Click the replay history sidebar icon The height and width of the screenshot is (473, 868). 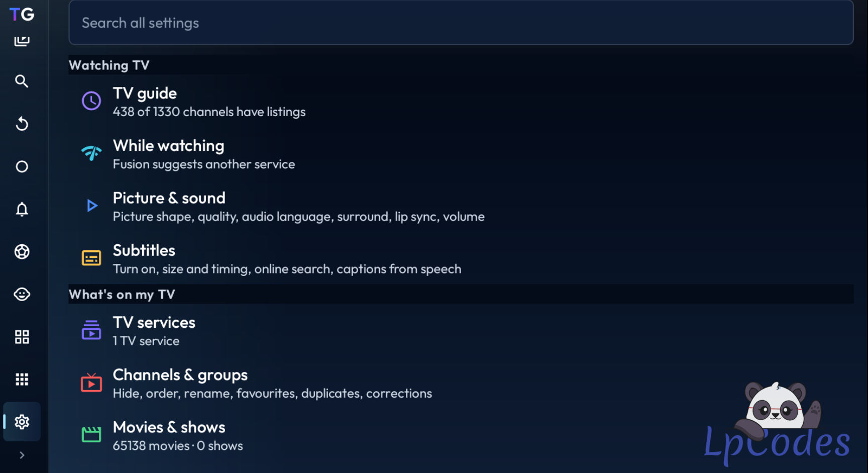22,124
